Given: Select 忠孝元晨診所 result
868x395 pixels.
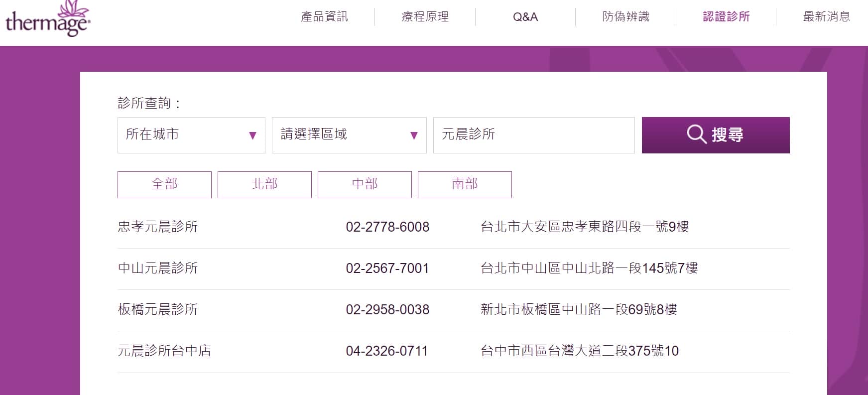Looking at the screenshot, I should coord(158,227).
